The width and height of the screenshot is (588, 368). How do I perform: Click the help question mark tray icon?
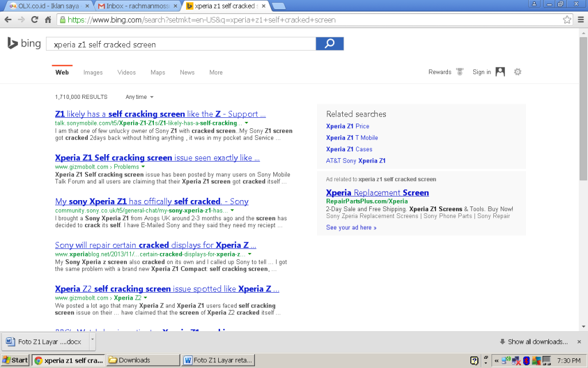point(474,361)
